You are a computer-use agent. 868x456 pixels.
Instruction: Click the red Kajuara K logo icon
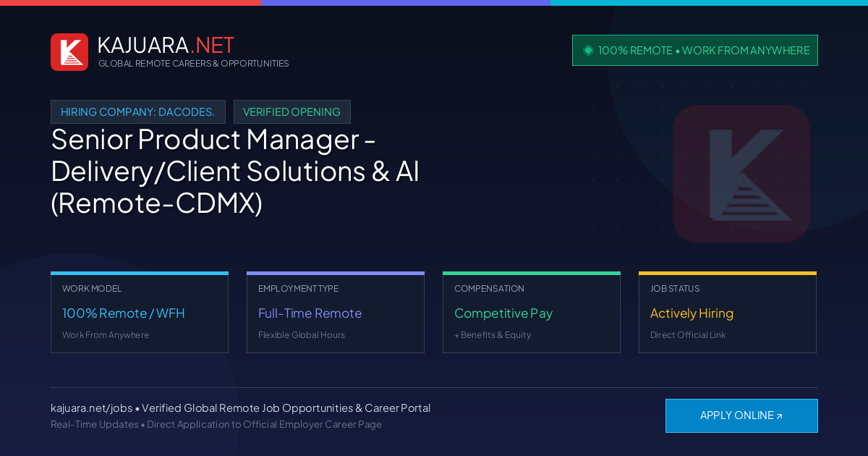tap(69, 52)
